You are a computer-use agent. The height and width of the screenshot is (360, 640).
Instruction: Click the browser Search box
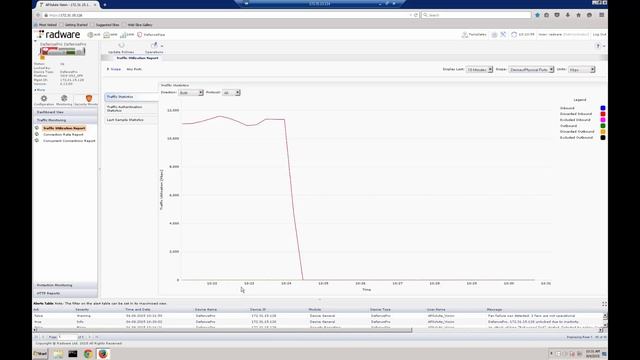(x=476, y=15)
